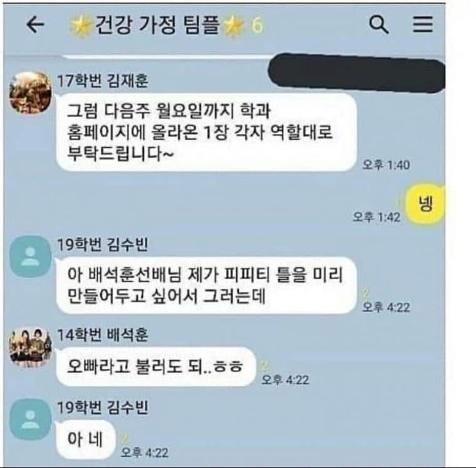Select the chat title 건강 가정 팀플
The width and height of the screenshot is (476, 468).
pyautogui.click(x=157, y=25)
